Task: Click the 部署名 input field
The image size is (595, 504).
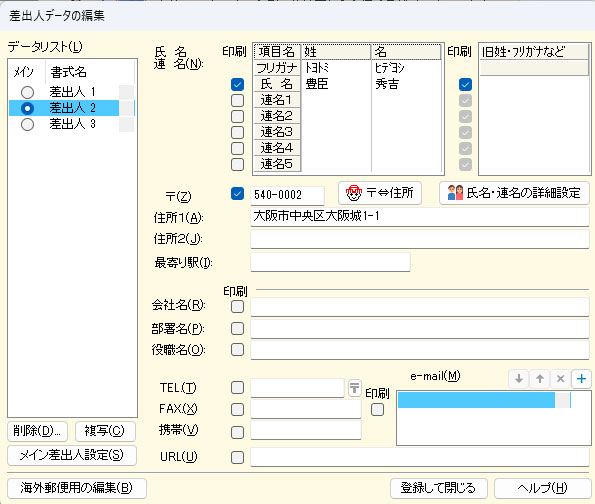Action: pyautogui.click(x=420, y=329)
